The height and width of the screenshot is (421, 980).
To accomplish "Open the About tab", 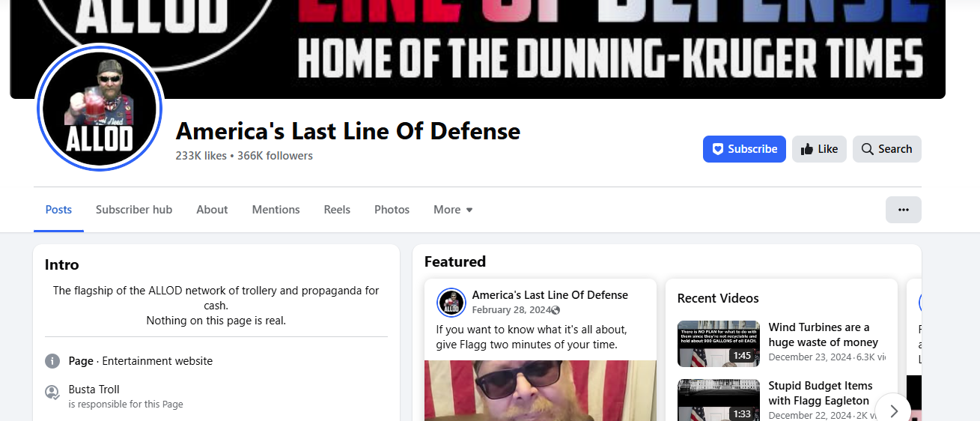I will [212, 210].
